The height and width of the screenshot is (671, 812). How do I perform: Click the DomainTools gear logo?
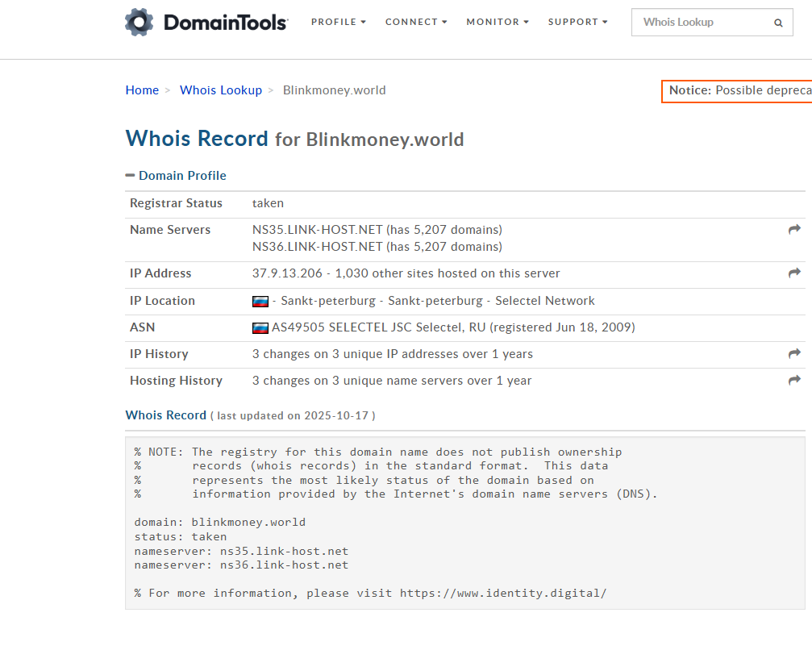coord(138,22)
